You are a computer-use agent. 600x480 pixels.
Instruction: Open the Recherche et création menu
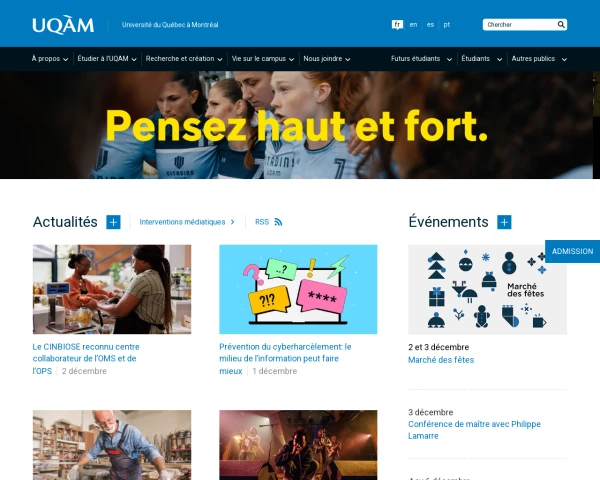[184, 59]
